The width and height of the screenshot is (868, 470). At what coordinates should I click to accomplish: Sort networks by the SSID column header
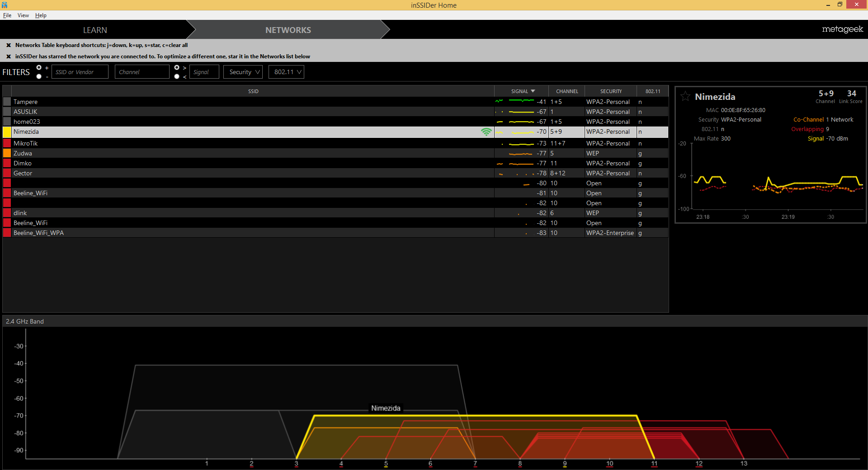[253, 91]
